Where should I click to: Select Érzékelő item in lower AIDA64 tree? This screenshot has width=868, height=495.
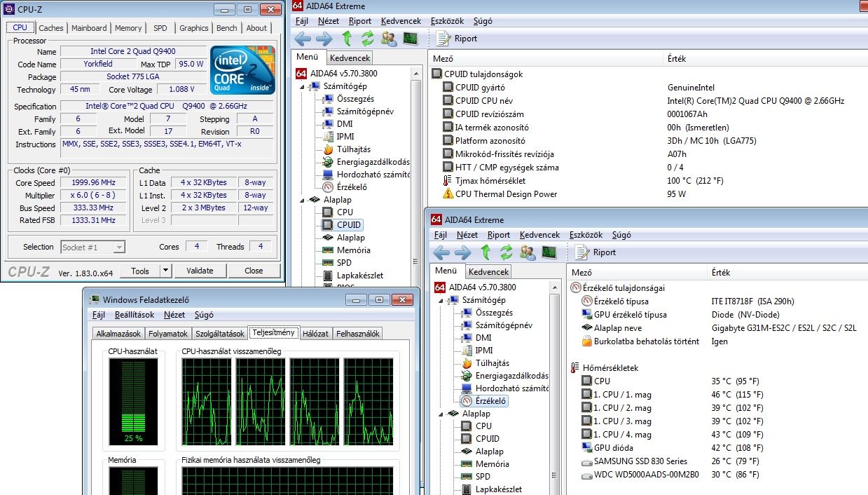[483, 401]
